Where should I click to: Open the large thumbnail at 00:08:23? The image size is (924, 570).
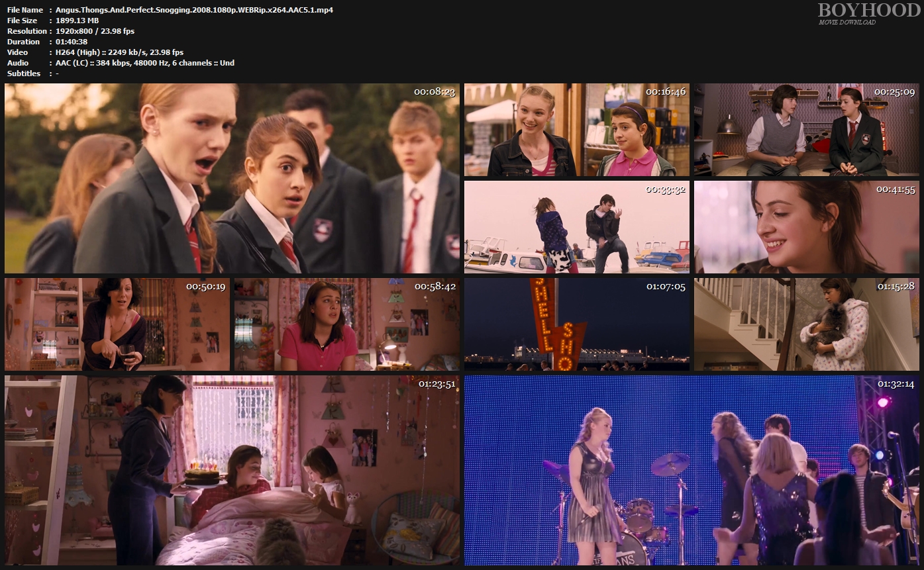click(232, 178)
